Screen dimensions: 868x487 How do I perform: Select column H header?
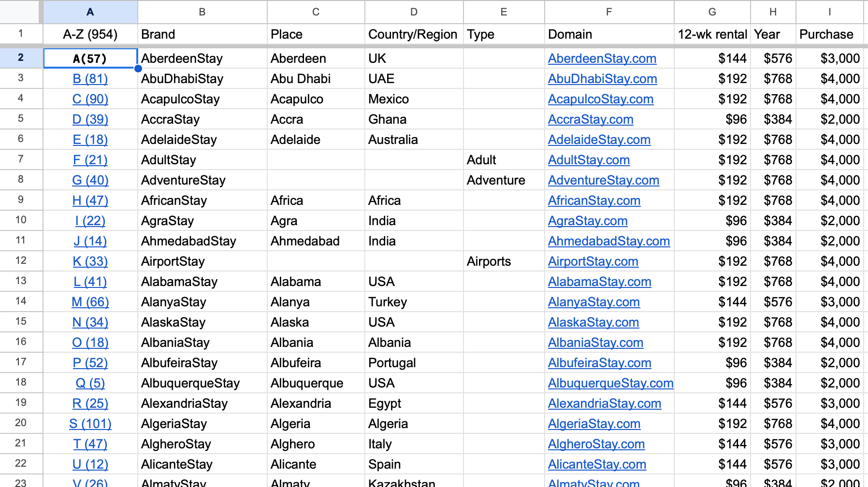click(773, 12)
